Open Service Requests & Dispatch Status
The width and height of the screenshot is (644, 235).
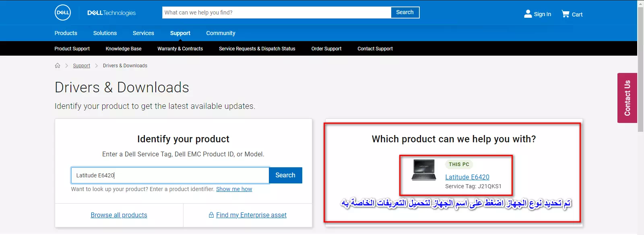click(257, 49)
